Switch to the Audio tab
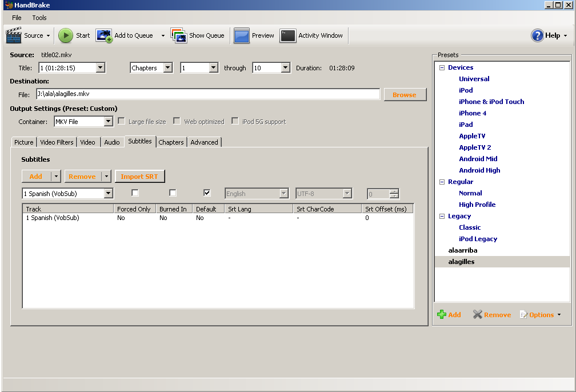The image size is (576, 392). tap(112, 142)
